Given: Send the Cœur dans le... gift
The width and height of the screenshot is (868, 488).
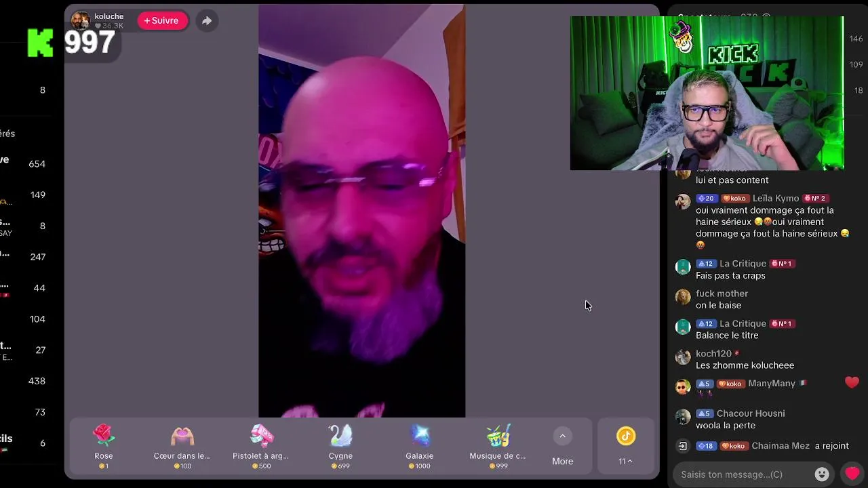Looking at the screenshot, I should click(182, 446).
